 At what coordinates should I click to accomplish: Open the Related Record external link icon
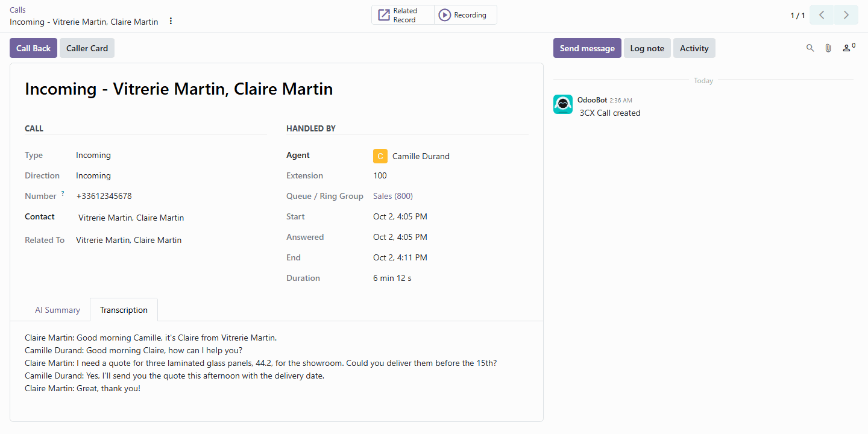pyautogui.click(x=384, y=15)
